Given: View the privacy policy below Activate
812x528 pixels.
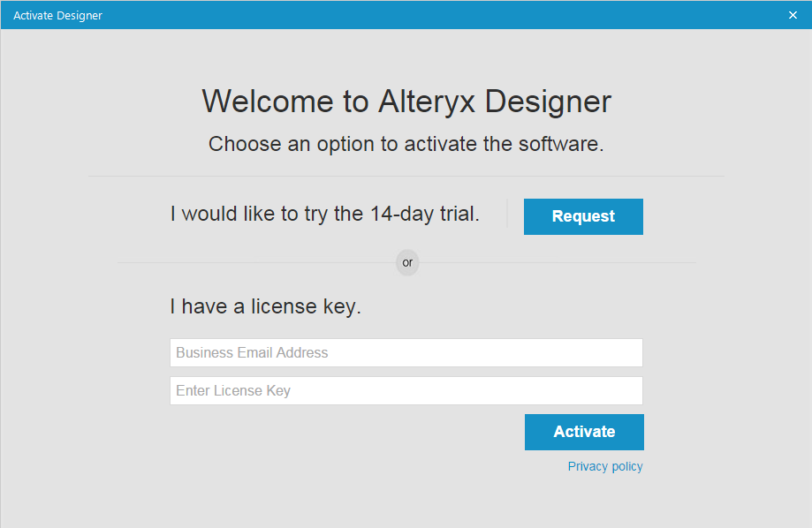Looking at the screenshot, I should 605,466.
